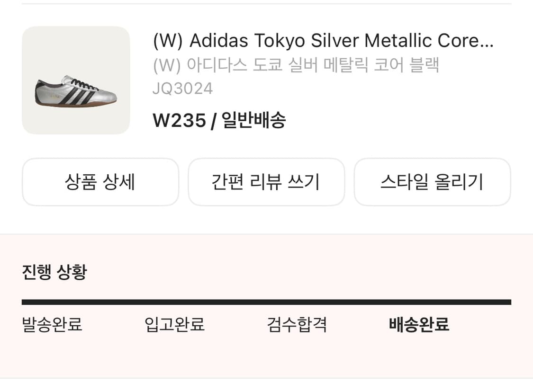The width and height of the screenshot is (533, 392).
Task: Choose 스타일 올리기 to upload a style post
Action: pyautogui.click(x=432, y=182)
